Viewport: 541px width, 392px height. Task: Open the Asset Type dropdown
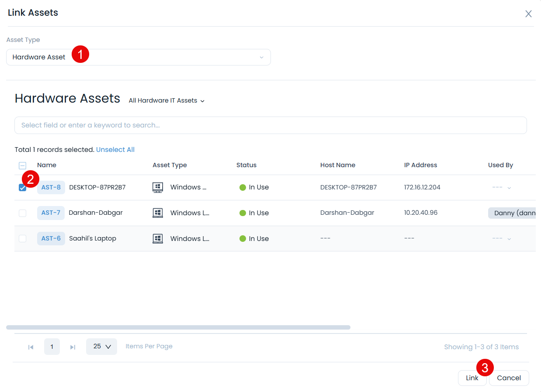pos(138,57)
